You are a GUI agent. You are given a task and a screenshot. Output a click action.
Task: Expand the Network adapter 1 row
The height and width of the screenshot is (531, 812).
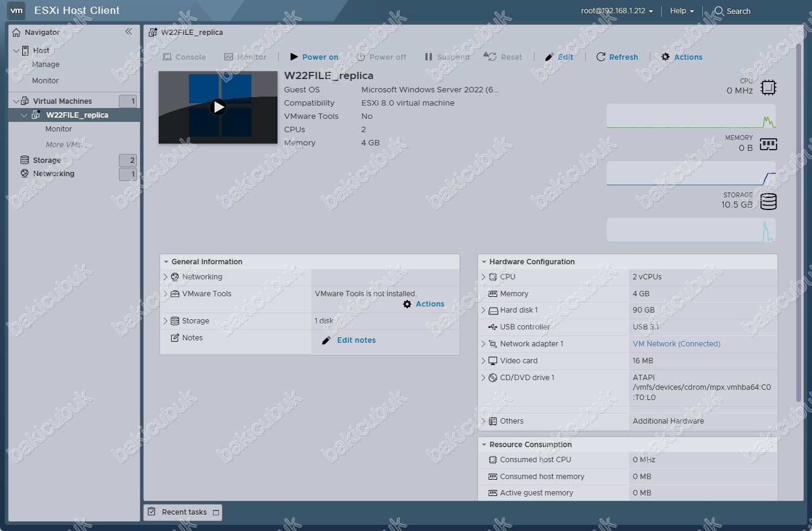[483, 344]
